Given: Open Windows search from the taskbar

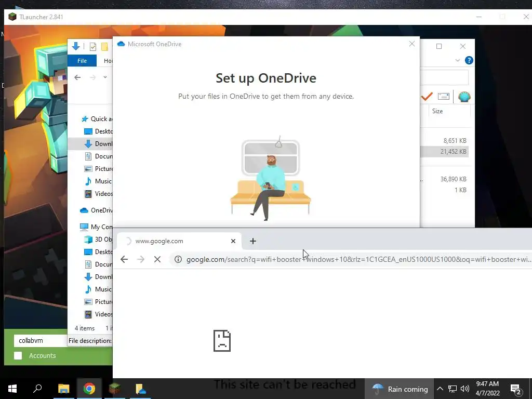Looking at the screenshot, I should point(37,389).
